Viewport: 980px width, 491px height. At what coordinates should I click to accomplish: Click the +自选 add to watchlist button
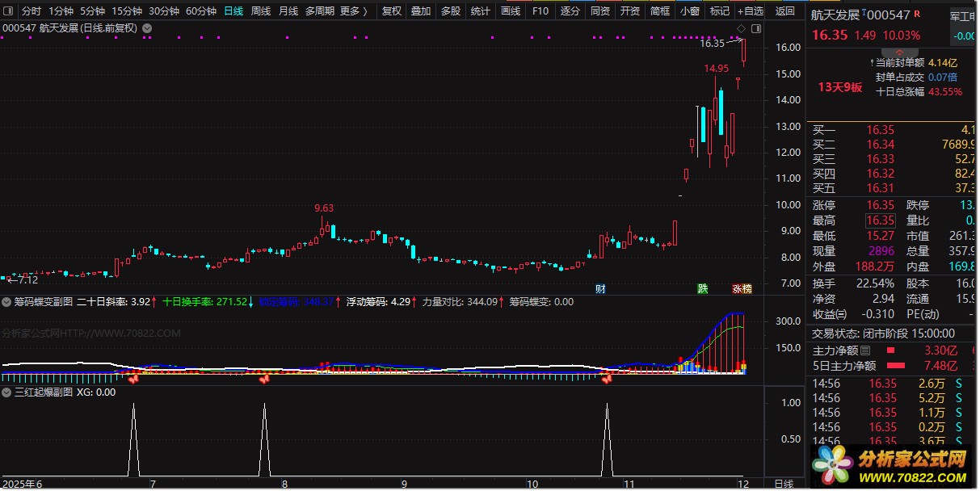click(x=750, y=11)
